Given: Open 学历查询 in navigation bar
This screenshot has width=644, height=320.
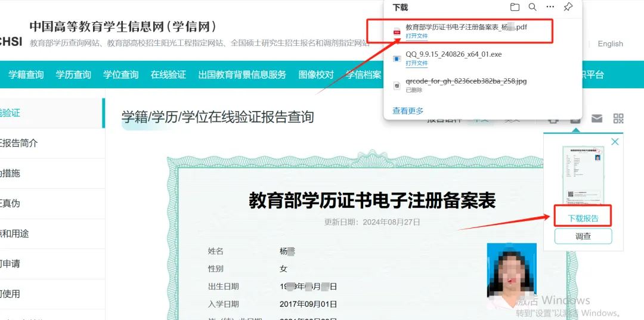Looking at the screenshot, I should click(x=73, y=75).
